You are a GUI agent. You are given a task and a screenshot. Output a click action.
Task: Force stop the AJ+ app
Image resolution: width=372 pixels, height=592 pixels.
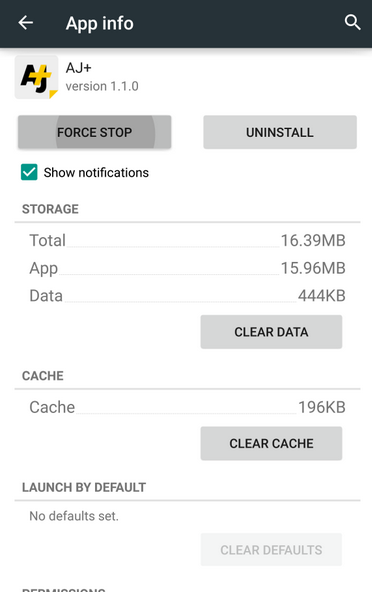pos(94,132)
